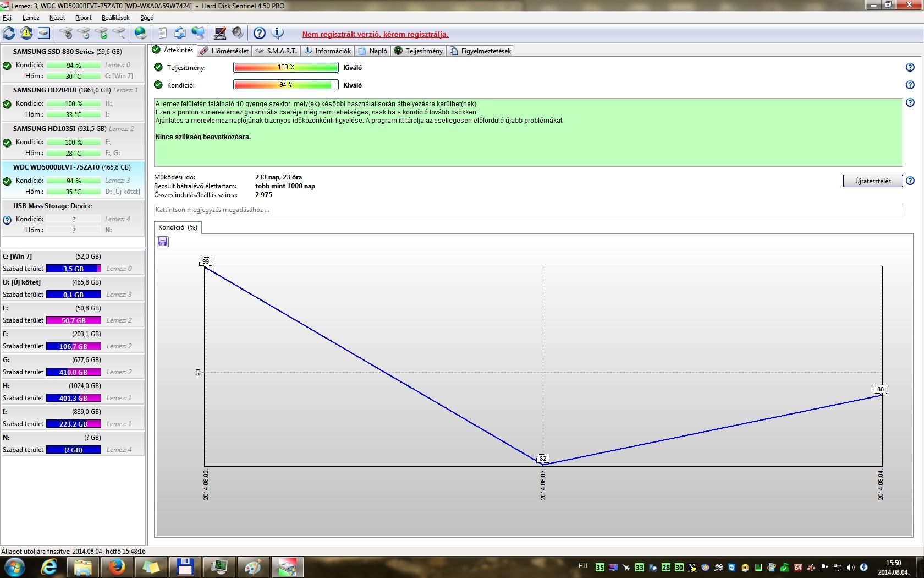Click the disk tools icon with grey disc
This screenshot has width=924, height=578.
coord(66,33)
